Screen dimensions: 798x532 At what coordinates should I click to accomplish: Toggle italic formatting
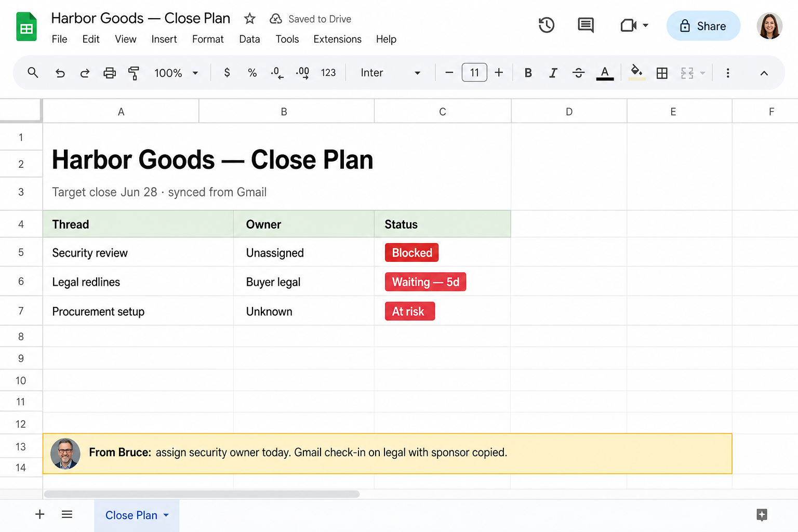[553, 73]
